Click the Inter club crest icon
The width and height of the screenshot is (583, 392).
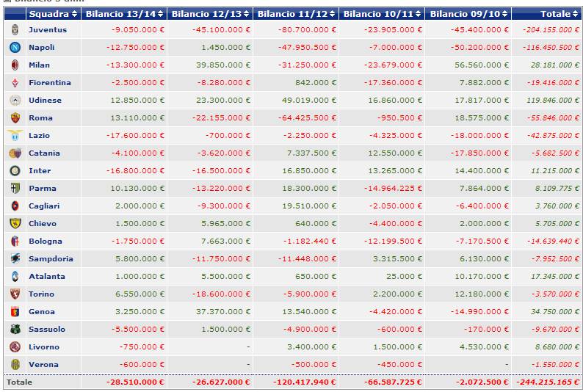tap(15, 170)
